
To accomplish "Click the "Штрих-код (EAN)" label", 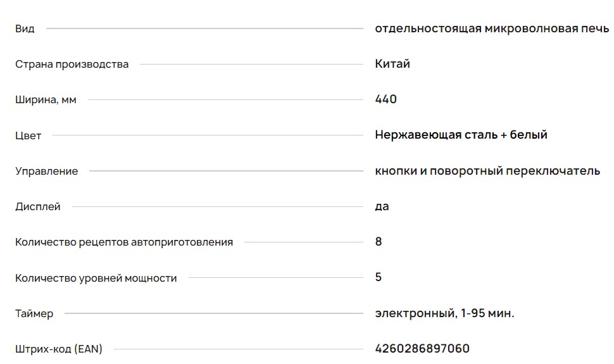I will pos(59,349).
